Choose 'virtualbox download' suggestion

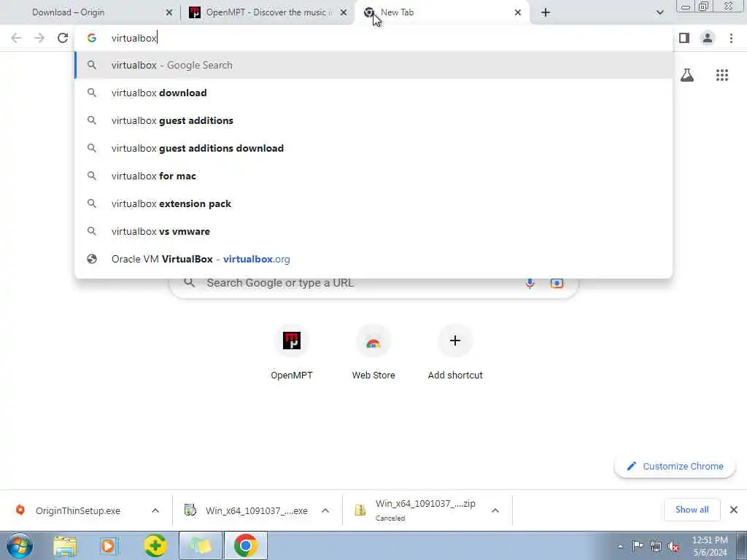coord(374,93)
